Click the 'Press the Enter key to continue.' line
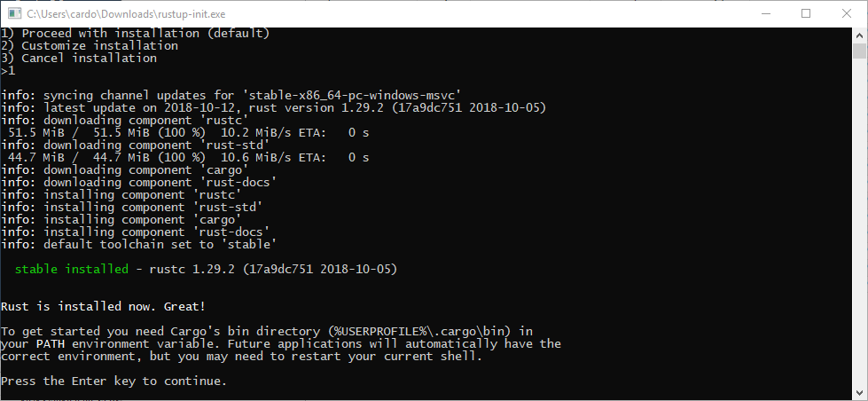 [x=113, y=381]
